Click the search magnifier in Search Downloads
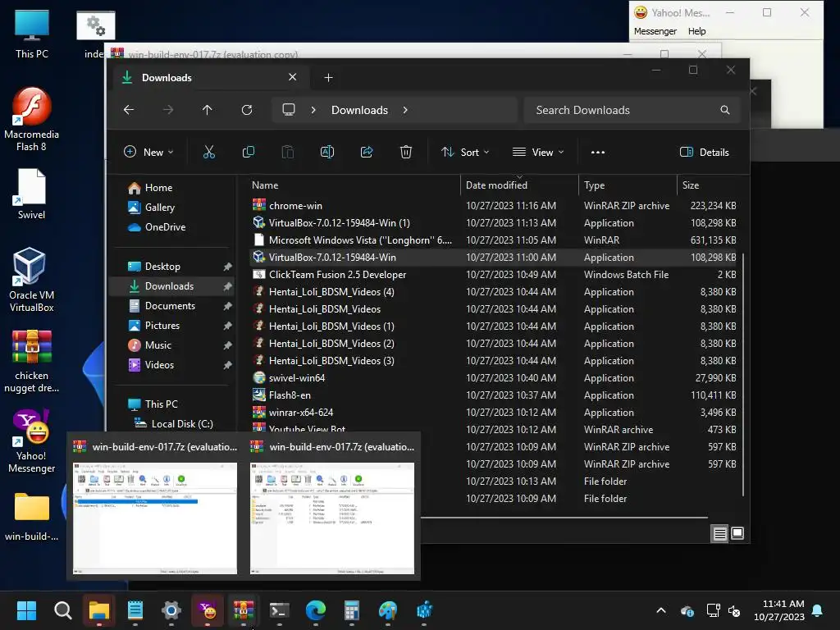The height and width of the screenshot is (630, 840). tap(725, 110)
